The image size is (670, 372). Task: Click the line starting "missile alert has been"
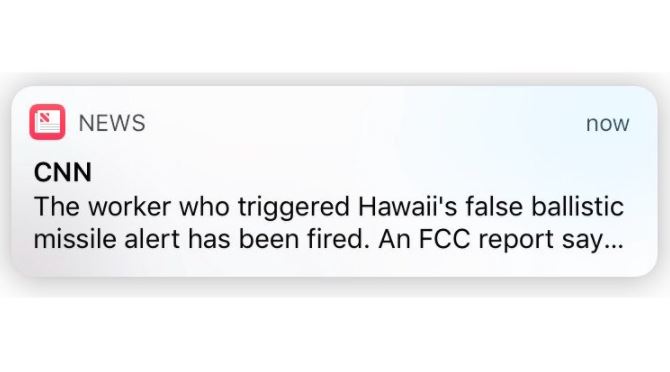tap(329, 239)
